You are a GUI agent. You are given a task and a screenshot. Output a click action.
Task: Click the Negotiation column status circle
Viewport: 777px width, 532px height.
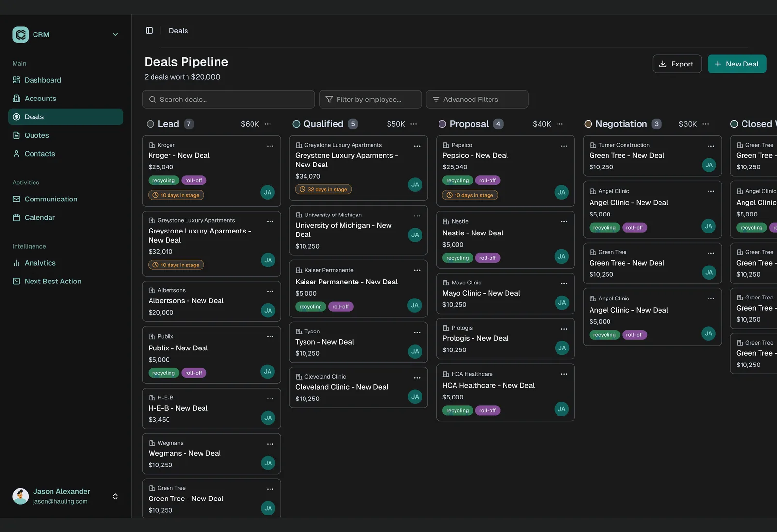588,124
